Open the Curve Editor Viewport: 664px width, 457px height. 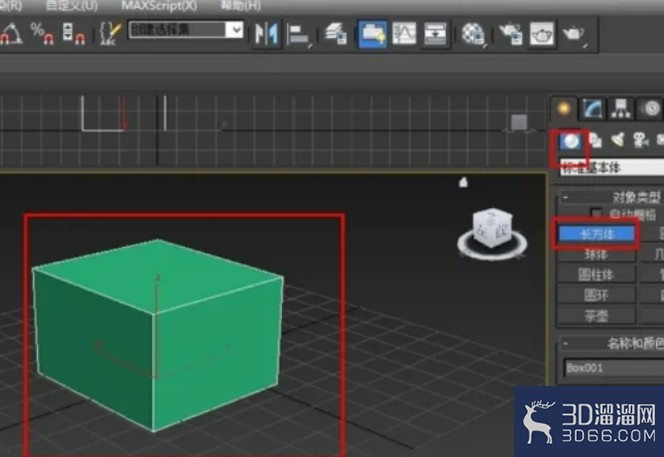404,33
